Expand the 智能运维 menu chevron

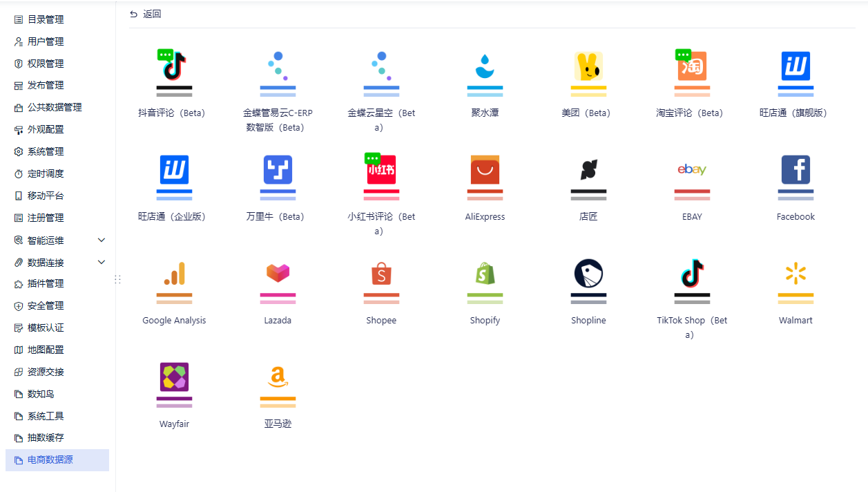point(102,240)
